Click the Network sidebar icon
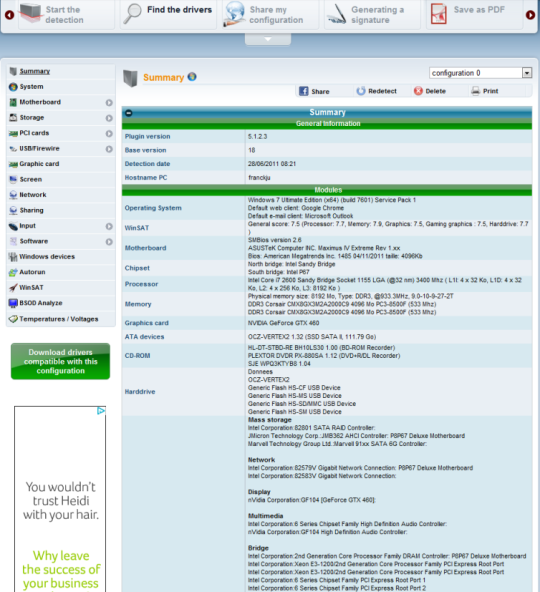 13,195
